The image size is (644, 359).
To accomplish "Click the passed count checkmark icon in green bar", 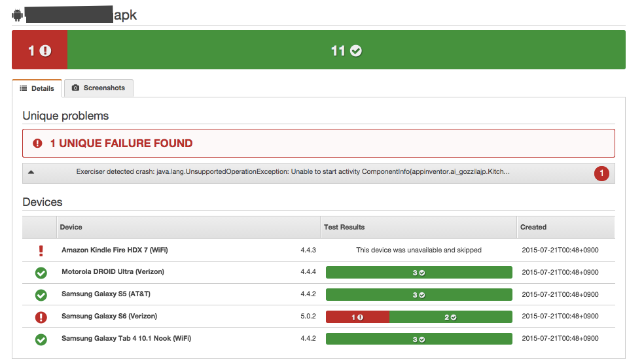I will (x=355, y=51).
